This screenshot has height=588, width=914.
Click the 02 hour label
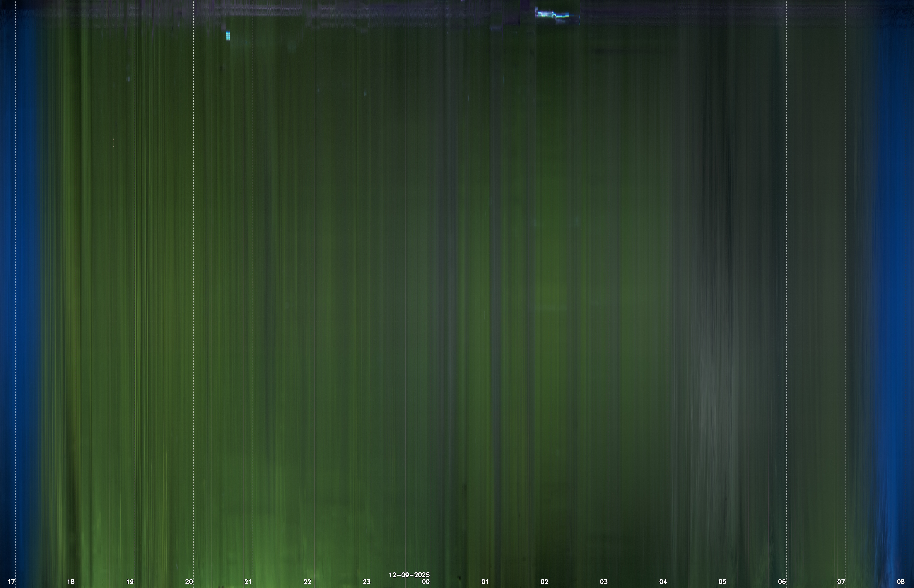point(544,582)
